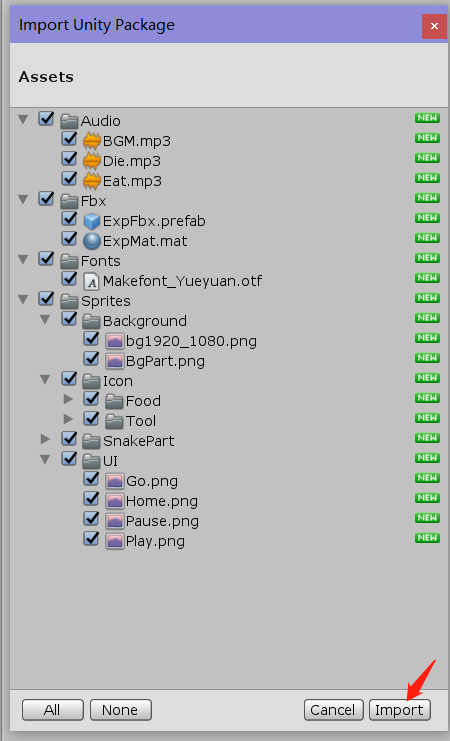Click the SnakePart folder icon
Screen dimensions: 450x741
coord(91,441)
